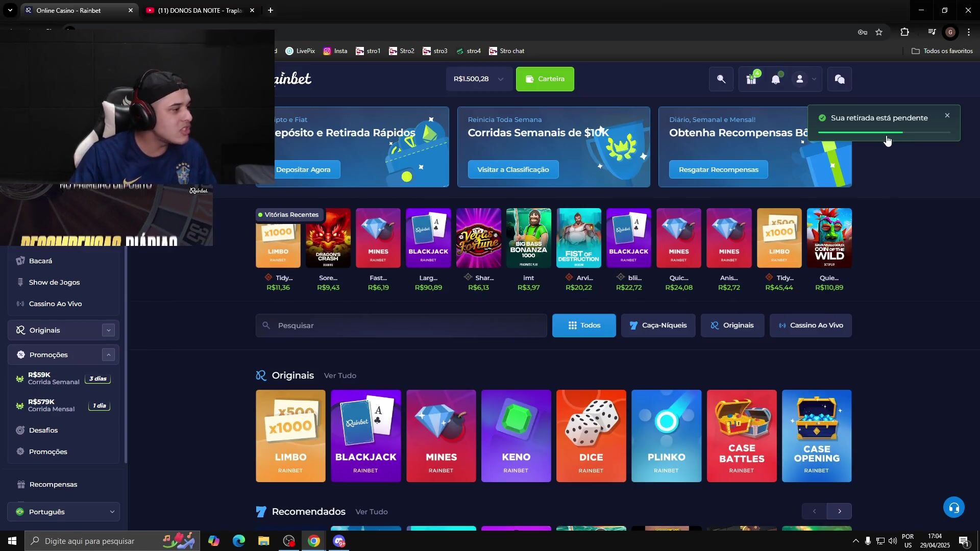The width and height of the screenshot is (980, 551).
Task: Bookmark this page with star icon
Action: point(879,32)
